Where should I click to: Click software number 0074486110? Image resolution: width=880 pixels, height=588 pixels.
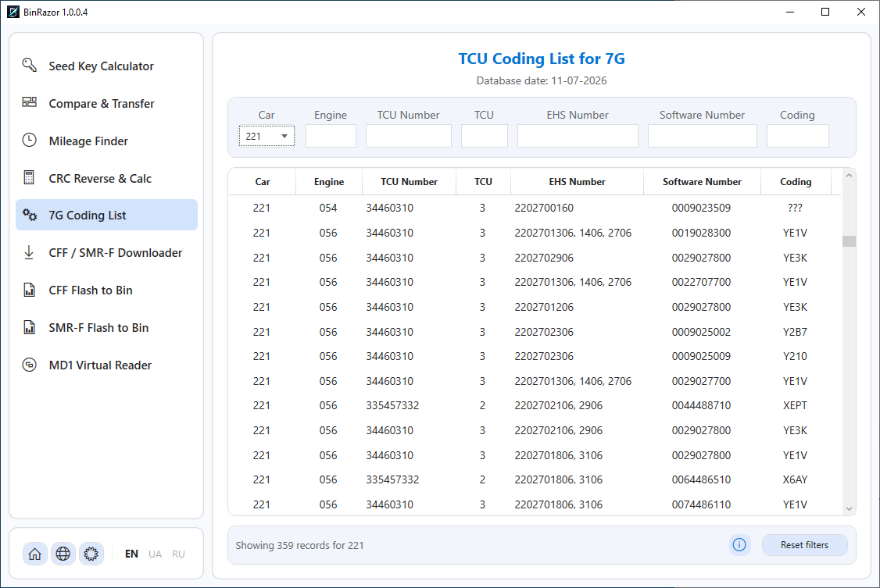coord(701,504)
